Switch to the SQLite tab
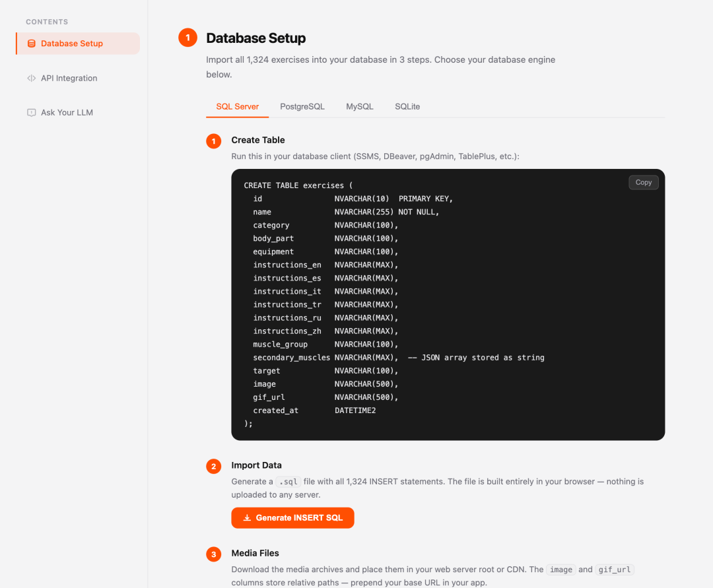713x588 pixels. point(407,106)
